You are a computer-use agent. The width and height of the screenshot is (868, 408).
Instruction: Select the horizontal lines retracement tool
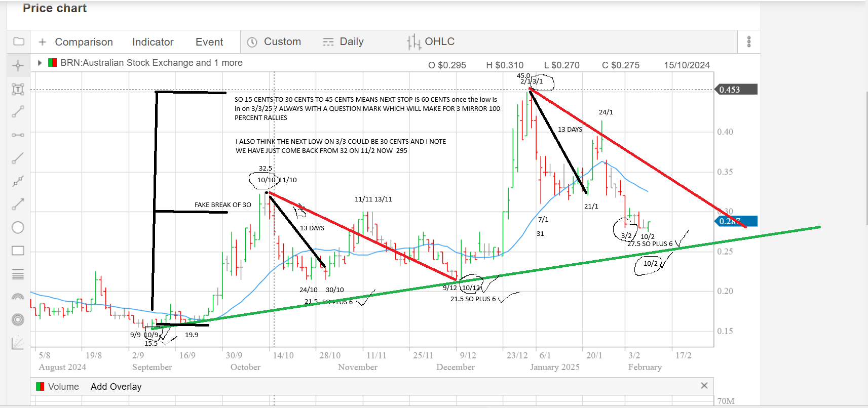pyautogui.click(x=18, y=274)
